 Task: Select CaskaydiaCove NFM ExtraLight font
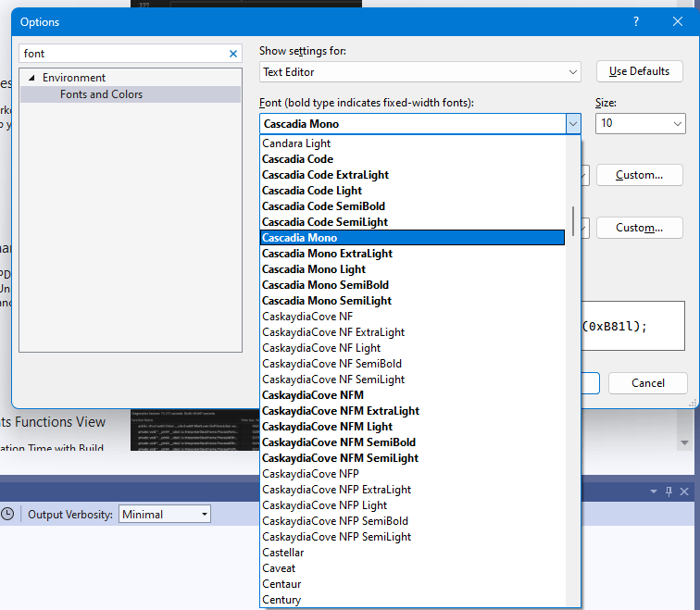412,411
